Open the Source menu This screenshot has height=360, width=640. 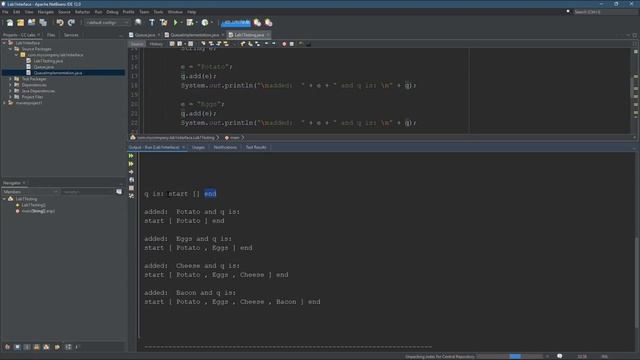64,12
